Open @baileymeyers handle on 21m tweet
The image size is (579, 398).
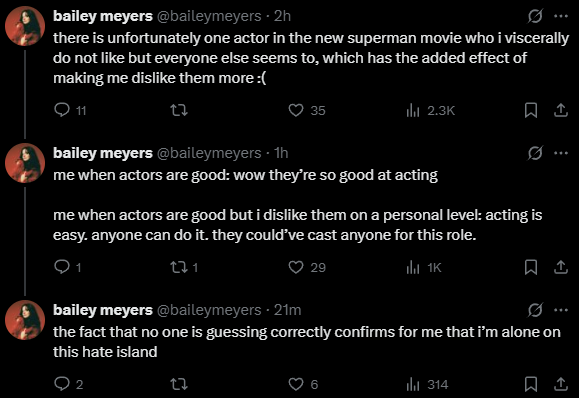click(x=209, y=310)
